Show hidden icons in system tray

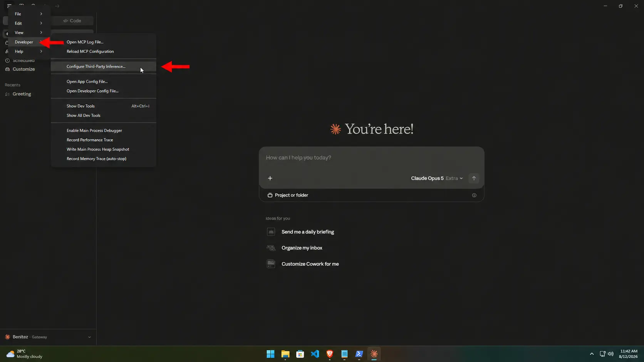tap(592, 354)
